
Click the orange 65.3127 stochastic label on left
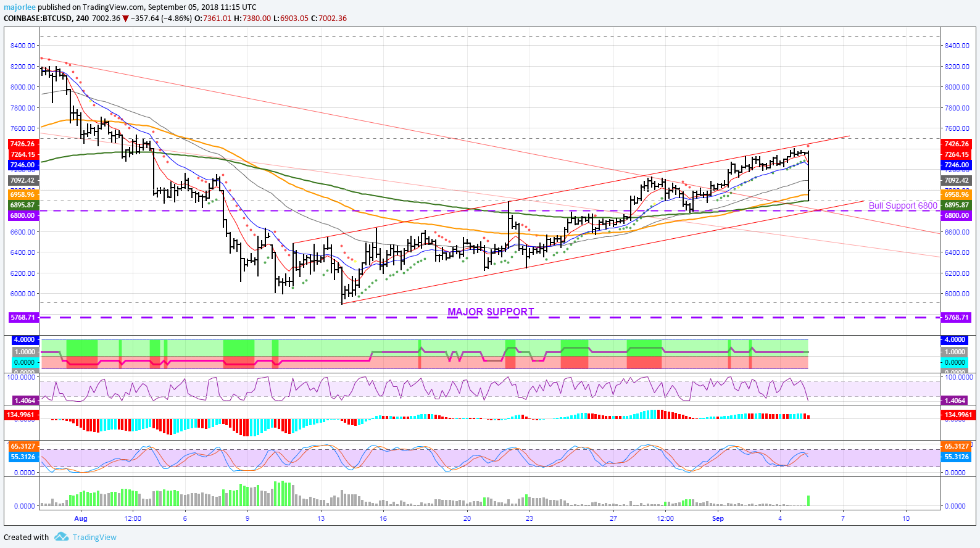coord(23,446)
